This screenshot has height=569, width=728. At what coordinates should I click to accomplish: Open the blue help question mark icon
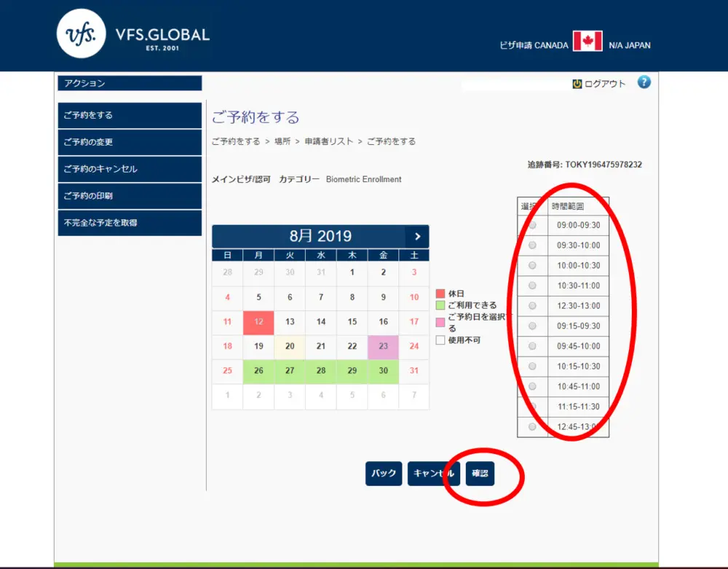[x=644, y=82]
